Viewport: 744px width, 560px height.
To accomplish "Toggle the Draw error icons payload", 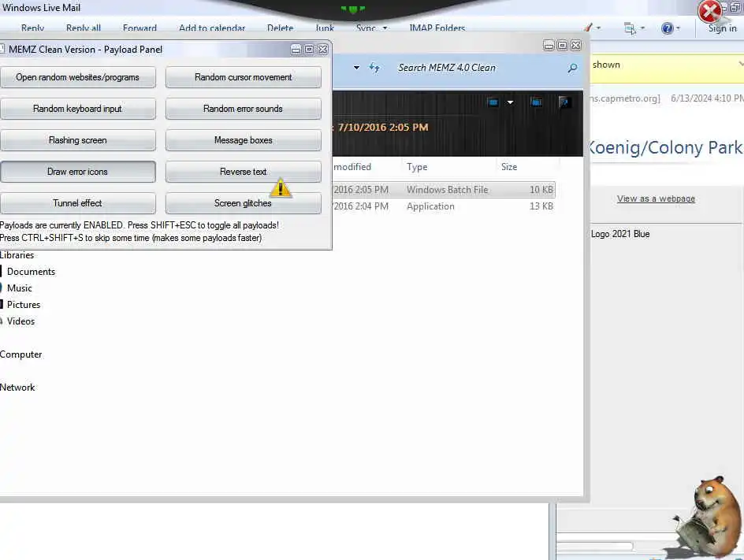I will tap(77, 172).
